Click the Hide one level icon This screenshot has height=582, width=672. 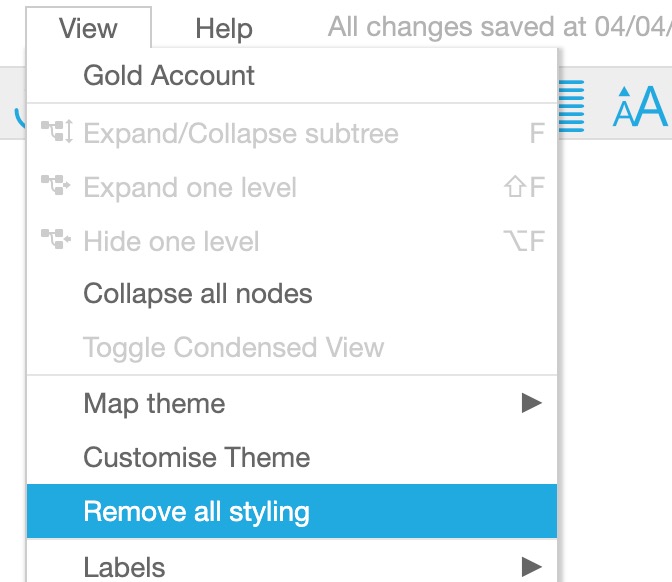(56, 239)
